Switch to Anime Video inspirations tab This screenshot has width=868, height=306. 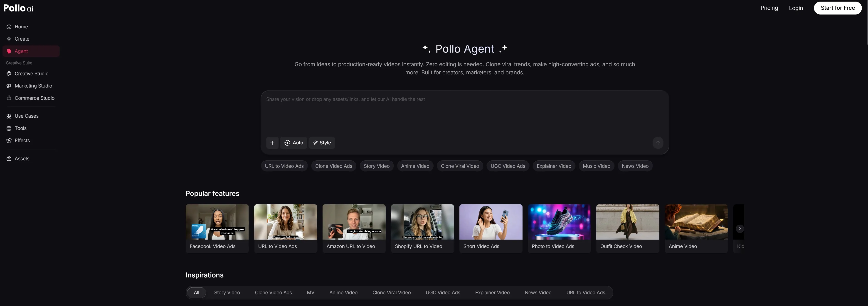pyautogui.click(x=343, y=293)
